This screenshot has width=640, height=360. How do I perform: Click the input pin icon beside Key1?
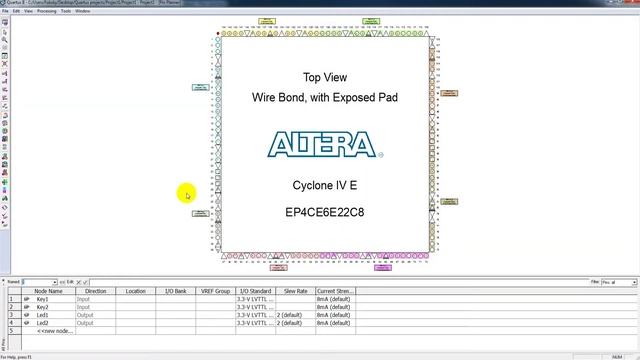click(x=27, y=299)
